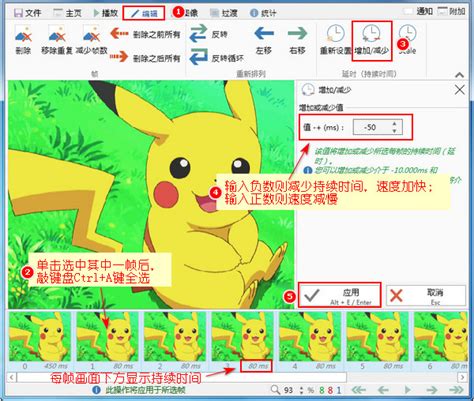The image size is (474, 401).
Task: Jump to the first frame
Action: point(358,389)
